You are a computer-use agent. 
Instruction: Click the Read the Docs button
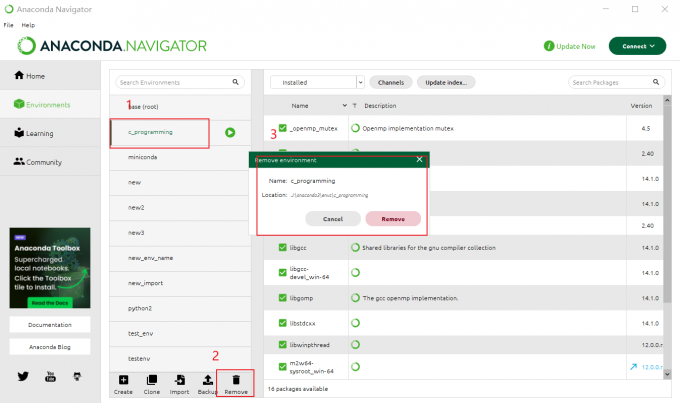[50, 303]
